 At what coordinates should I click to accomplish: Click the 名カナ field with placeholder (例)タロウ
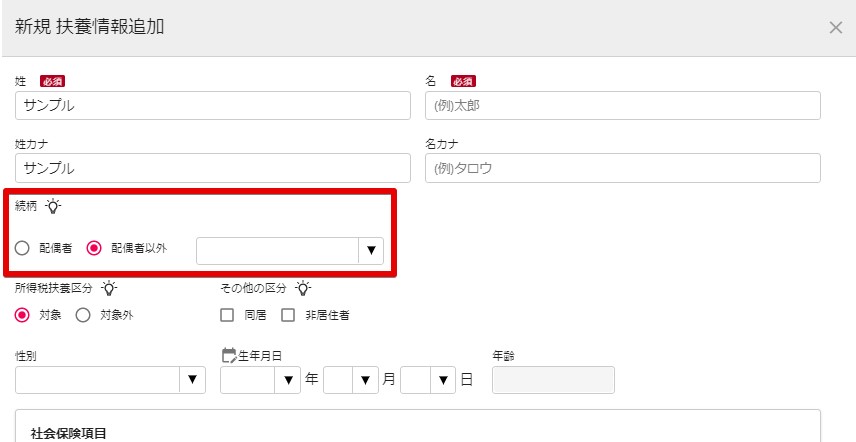[623, 168]
